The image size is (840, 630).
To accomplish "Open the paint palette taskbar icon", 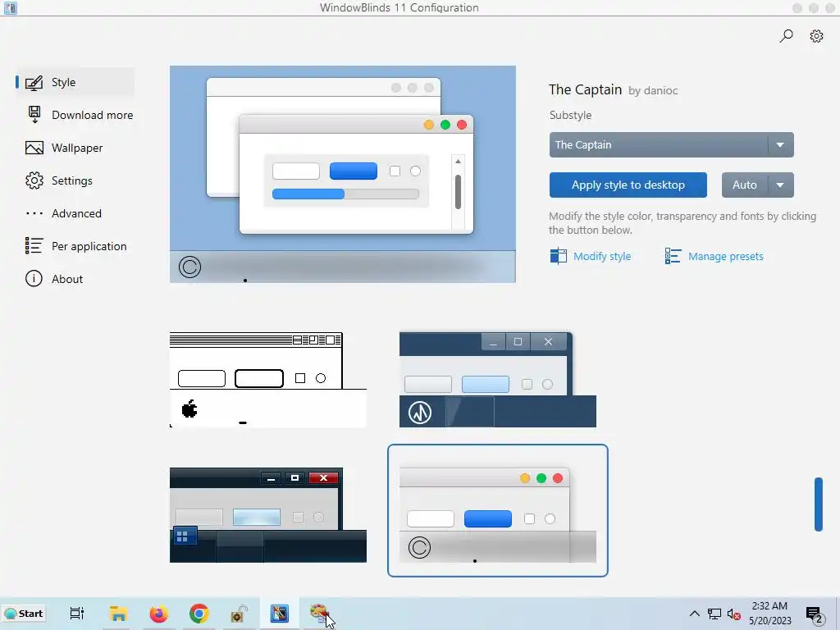I will click(319, 612).
